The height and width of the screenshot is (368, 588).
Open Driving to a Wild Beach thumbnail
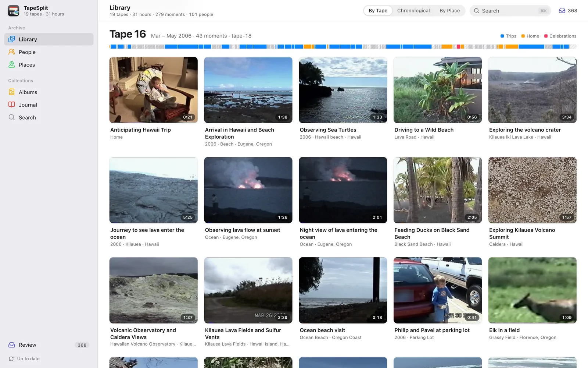coord(438,90)
